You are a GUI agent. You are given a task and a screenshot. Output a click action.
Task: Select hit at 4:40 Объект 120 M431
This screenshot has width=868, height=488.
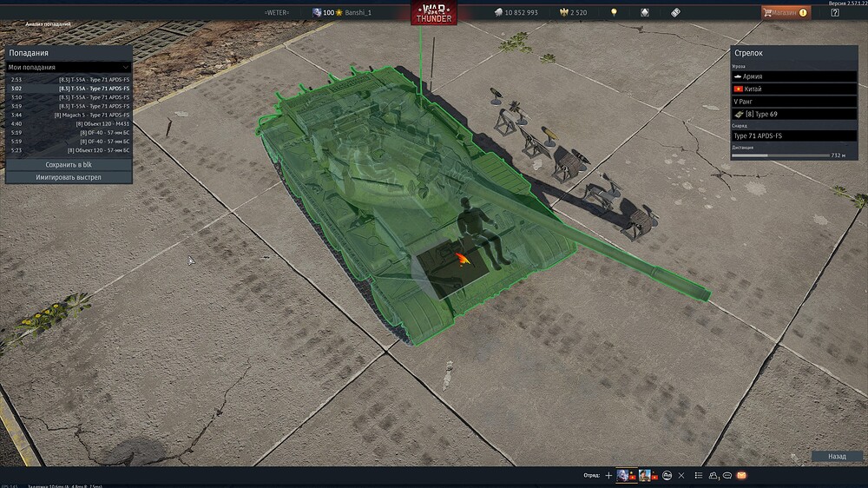click(69, 123)
